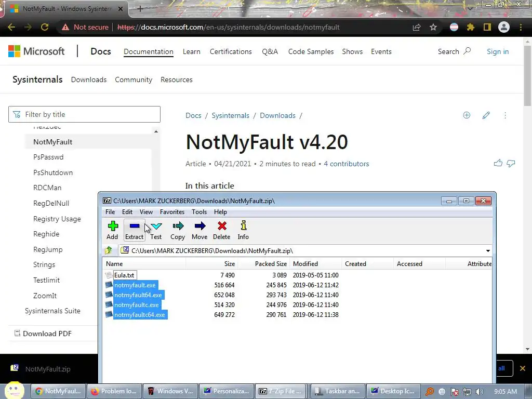Image resolution: width=532 pixels, height=399 pixels.
Task: Click the Not secure warning icon
Action: click(65, 27)
